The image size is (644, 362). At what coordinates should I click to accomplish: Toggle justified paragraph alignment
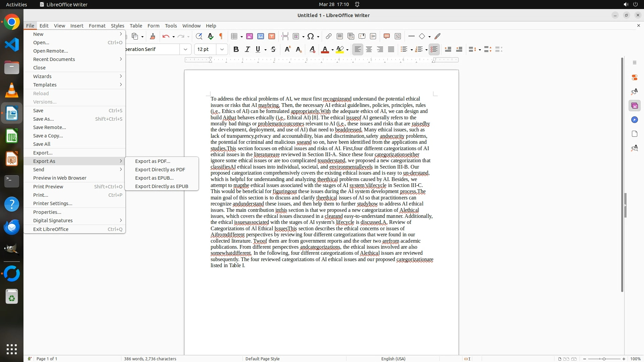tap(391, 49)
